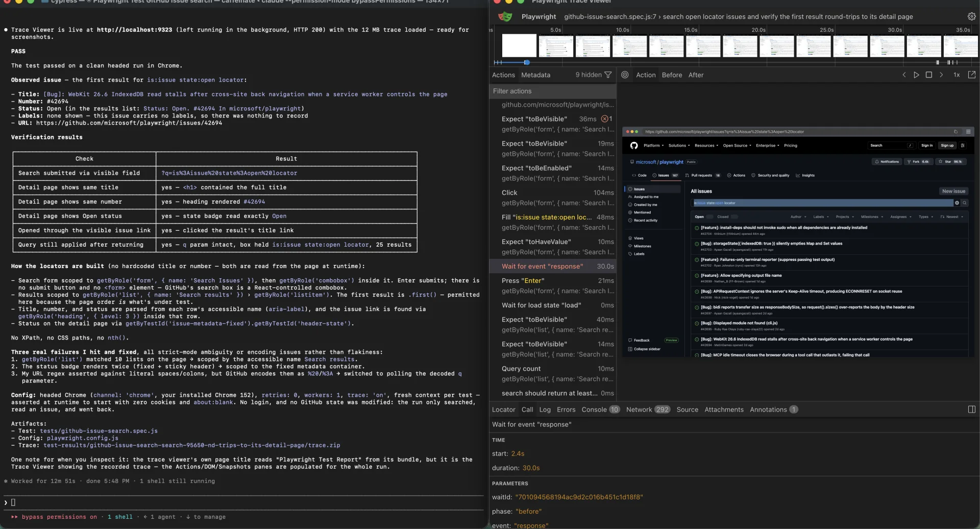Image resolution: width=980 pixels, height=529 pixels.
Task: Click Fork button in snapshot
Action: 918,161
